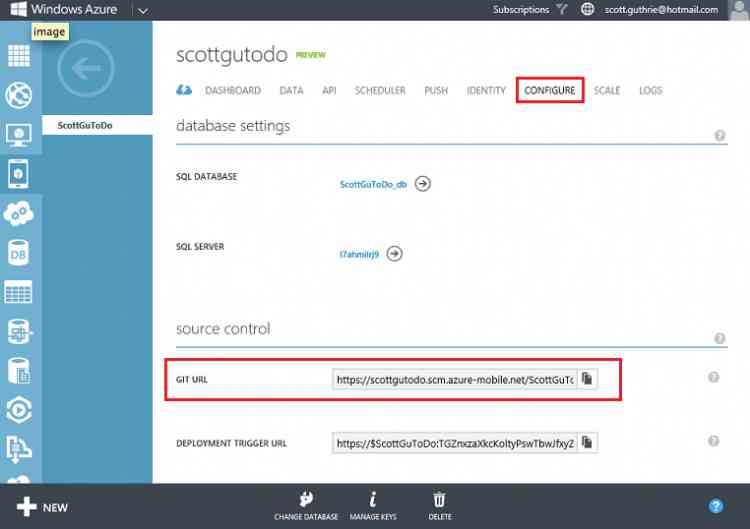
Task: Click Change Database in command bar
Action: click(x=306, y=506)
